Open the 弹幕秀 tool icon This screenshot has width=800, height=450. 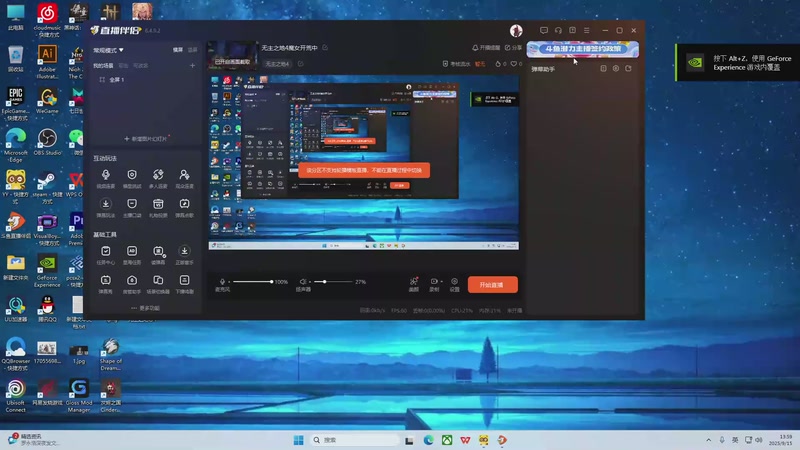tap(106, 280)
